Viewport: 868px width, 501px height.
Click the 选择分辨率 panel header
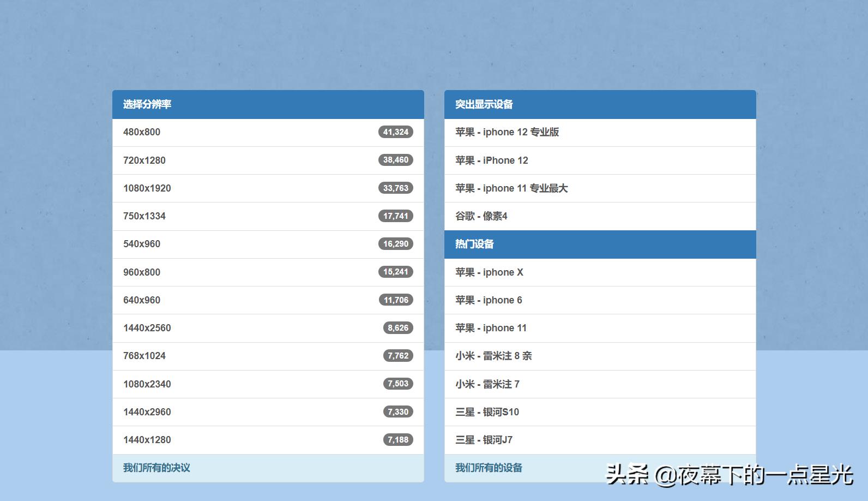click(x=268, y=104)
